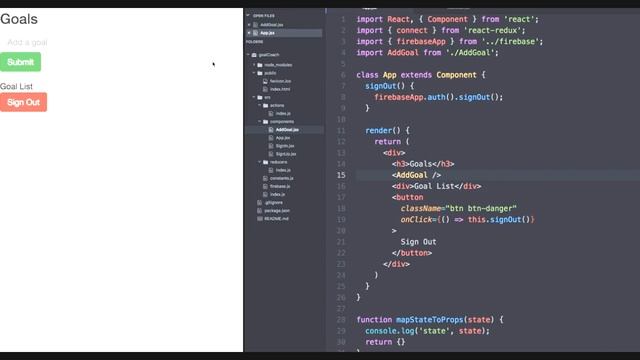Collapse the actions folder arrow
This screenshot has width=640, height=360.
[260, 105]
